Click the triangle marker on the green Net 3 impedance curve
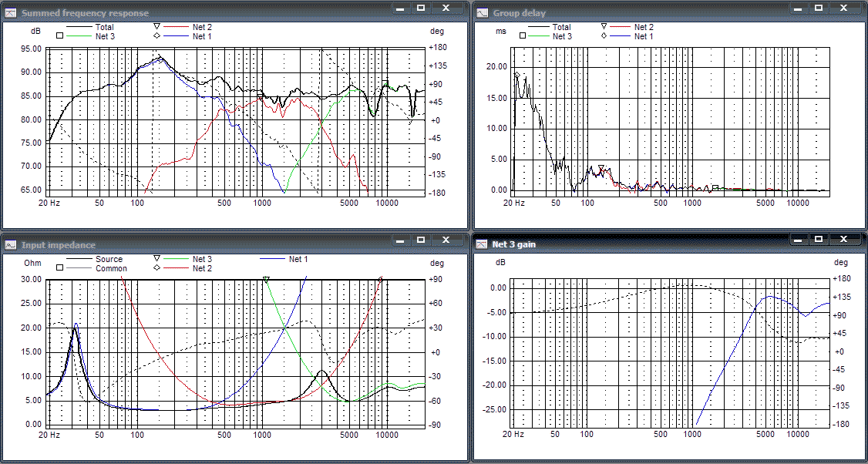The width and height of the screenshot is (868, 464). coord(266,280)
